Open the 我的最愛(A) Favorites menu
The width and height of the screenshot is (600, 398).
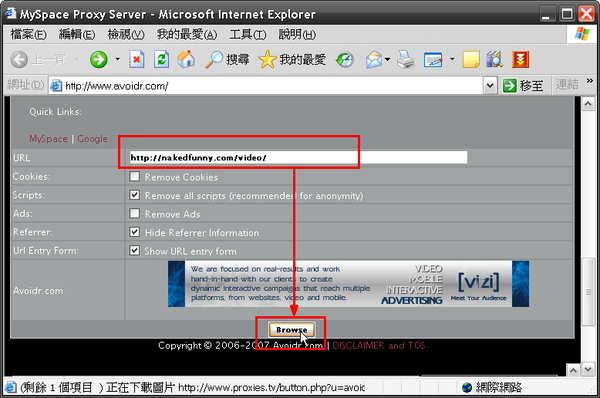pyautogui.click(x=187, y=34)
